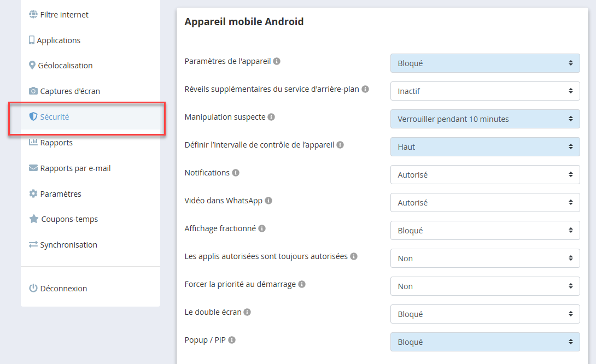Click the info icon beside Le double écran
Screen dimensions: 596x364
point(247,312)
